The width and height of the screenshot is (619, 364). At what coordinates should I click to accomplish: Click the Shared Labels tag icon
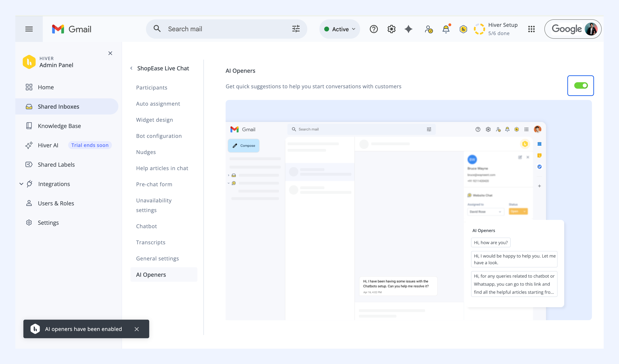(29, 164)
